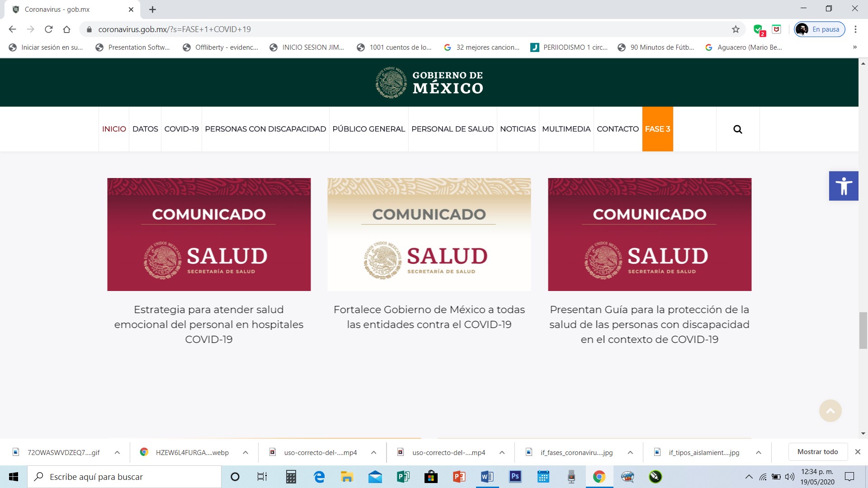
Task: Open the DATOS menu item
Action: coord(145,129)
